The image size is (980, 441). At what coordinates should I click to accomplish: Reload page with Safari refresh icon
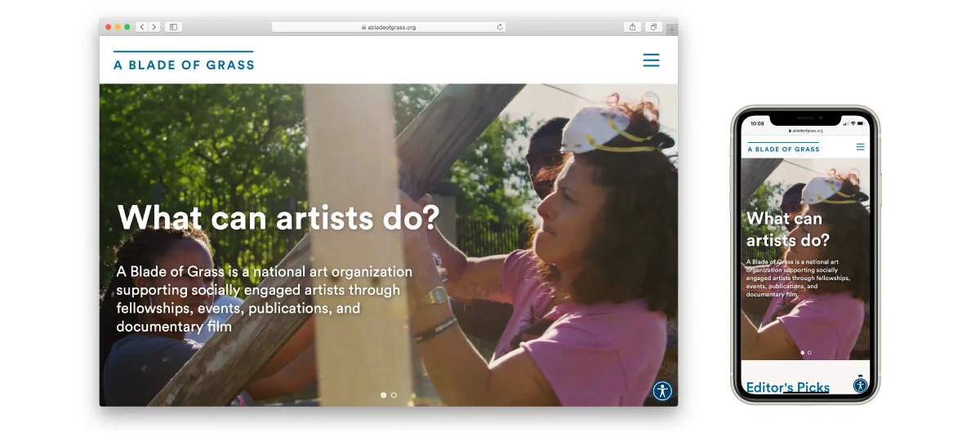point(500,27)
